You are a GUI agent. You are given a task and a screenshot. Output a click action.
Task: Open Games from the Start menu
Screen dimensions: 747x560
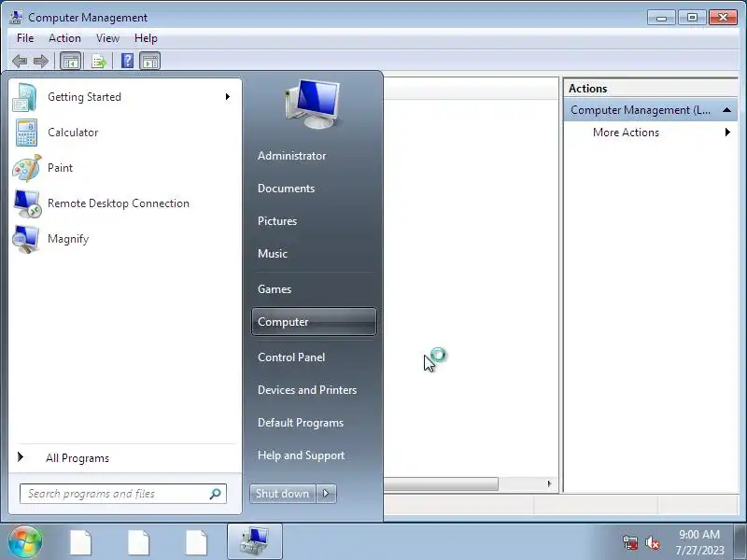pos(275,289)
